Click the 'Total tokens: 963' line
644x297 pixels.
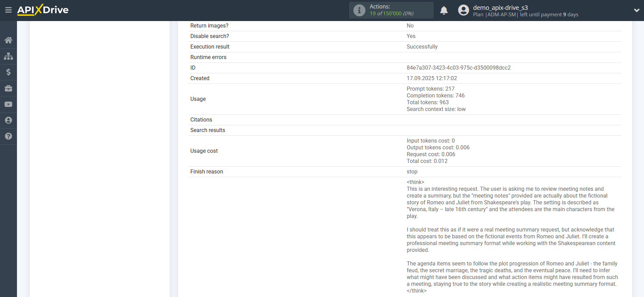427,102
